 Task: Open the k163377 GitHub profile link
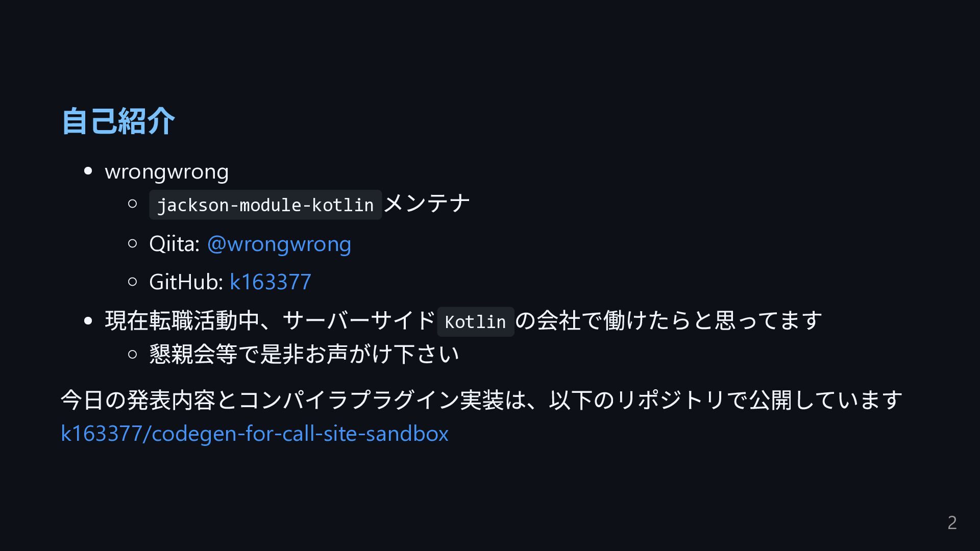[270, 282]
